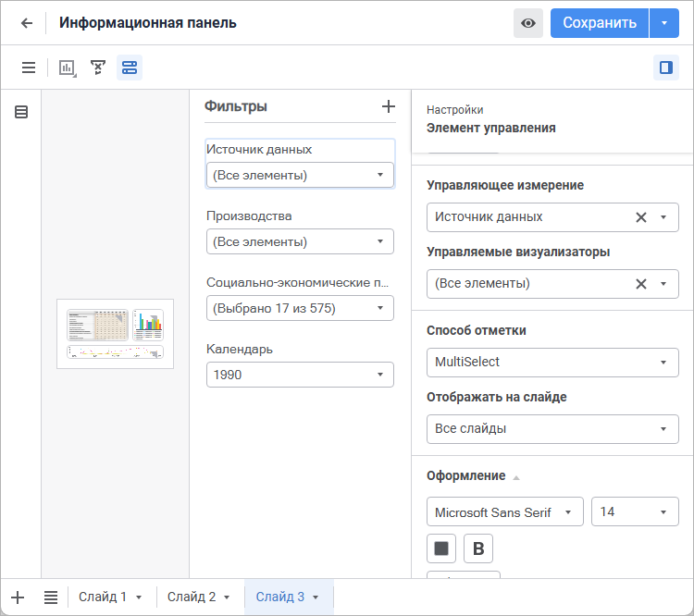This screenshot has width=694, height=616.
Task: Toggle preview mode with eye icon
Action: click(x=528, y=23)
